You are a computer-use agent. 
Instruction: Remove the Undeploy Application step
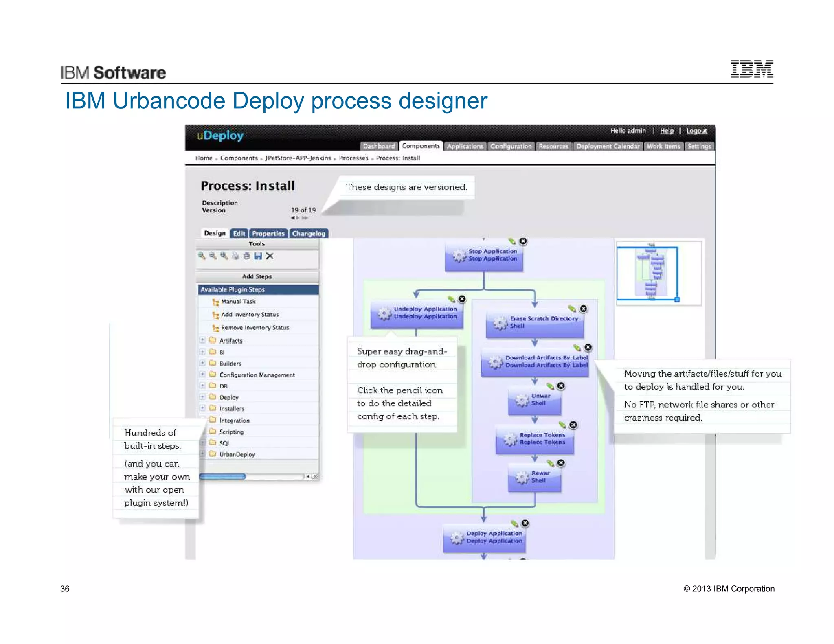coord(462,299)
